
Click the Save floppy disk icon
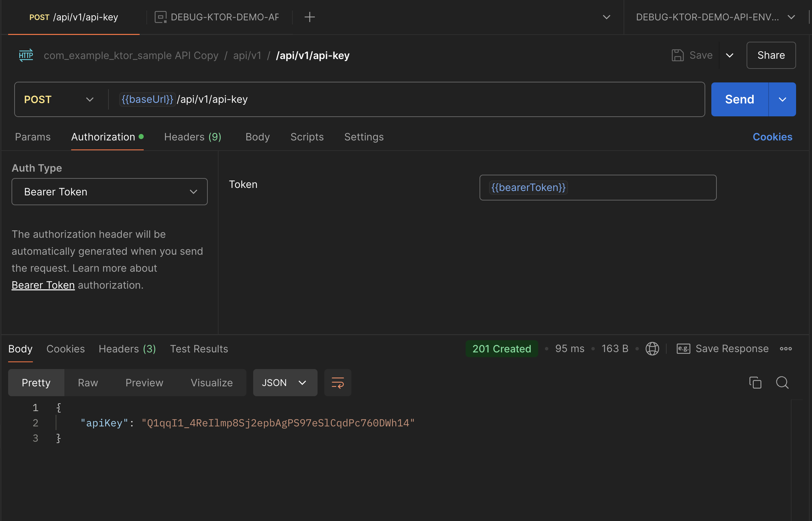677,55
